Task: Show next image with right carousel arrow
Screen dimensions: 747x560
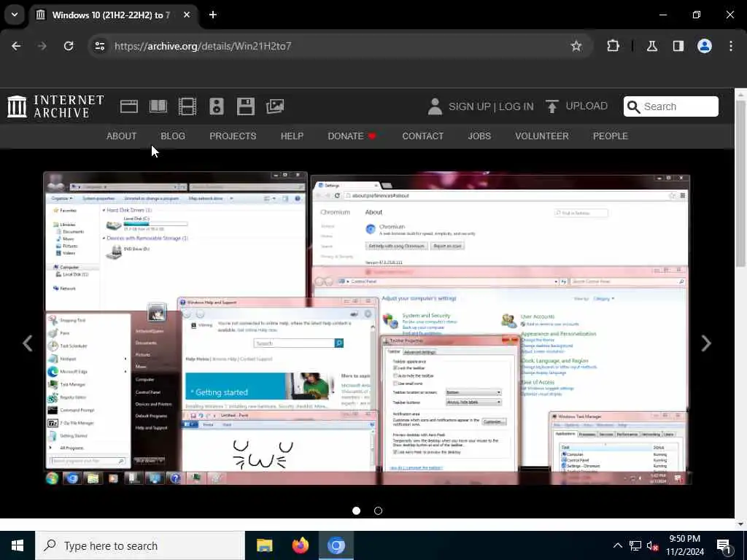Action: click(x=706, y=343)
